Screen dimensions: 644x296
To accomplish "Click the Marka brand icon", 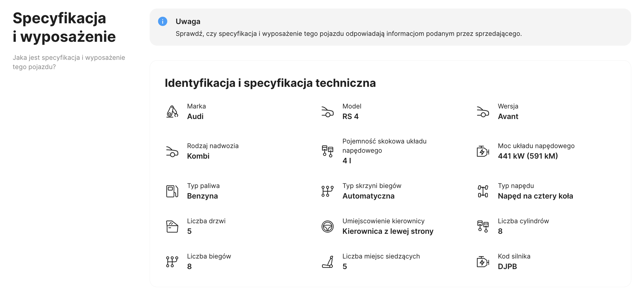I will (x=172, y=112).
